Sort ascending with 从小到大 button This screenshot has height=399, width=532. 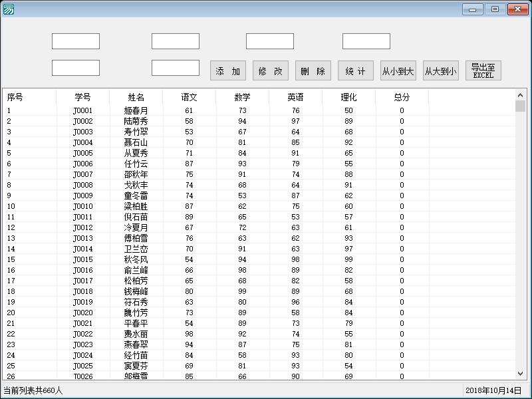398,70
